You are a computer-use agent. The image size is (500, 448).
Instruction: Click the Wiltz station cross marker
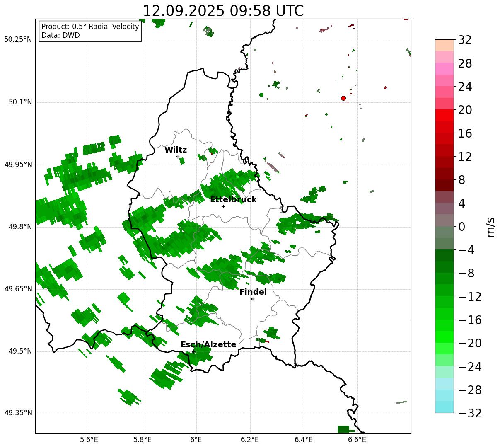coord(178,157)
